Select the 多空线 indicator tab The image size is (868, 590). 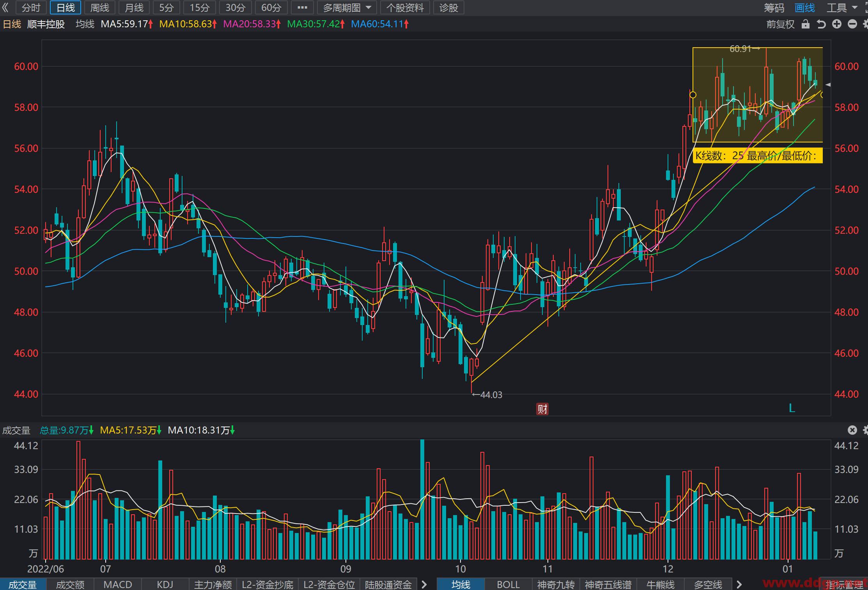(708, 584)
